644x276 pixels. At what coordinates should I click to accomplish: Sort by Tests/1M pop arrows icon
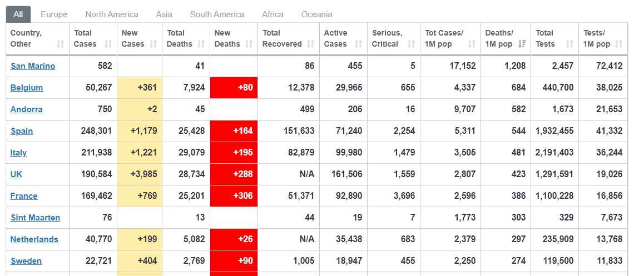click(x=619, y=44)
